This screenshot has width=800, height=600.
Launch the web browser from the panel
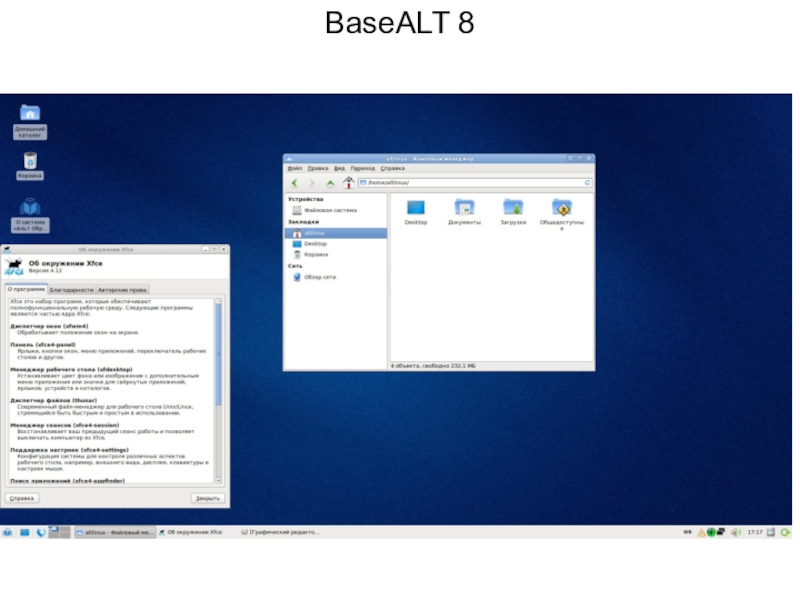coord(41,532)
